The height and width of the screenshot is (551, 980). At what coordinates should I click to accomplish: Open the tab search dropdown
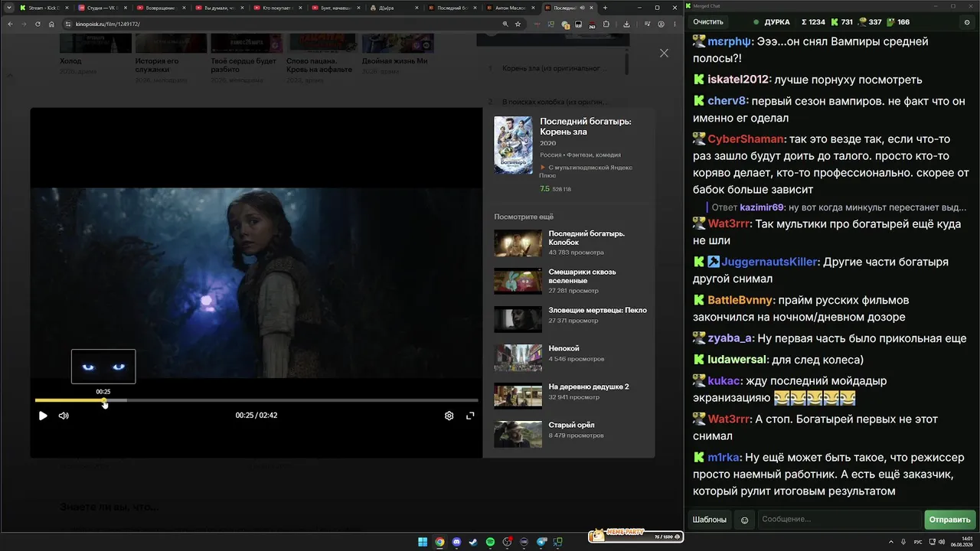coord(8,8)
